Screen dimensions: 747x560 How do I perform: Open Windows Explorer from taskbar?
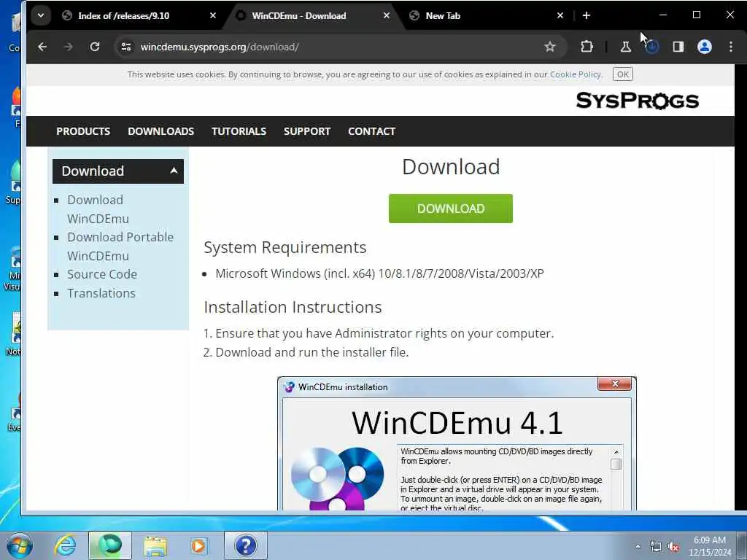[155, 545]
